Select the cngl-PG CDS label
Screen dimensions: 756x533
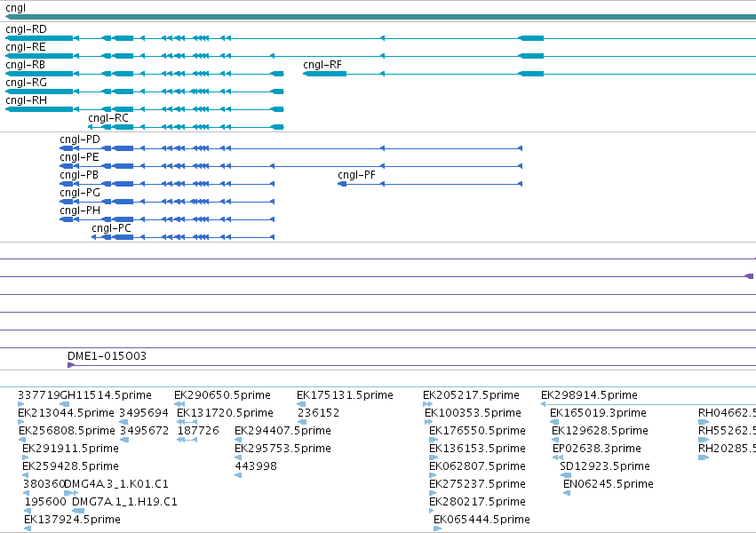tap(80, 194)
